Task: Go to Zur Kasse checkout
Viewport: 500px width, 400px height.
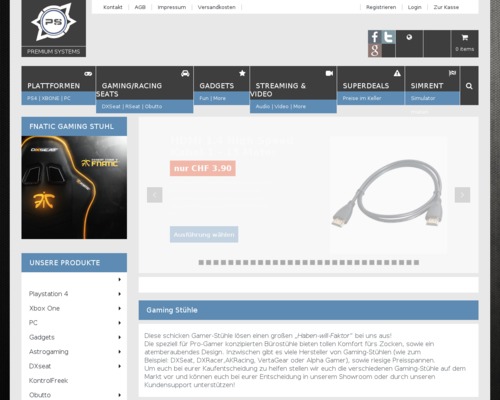Action: [x=446, y=7]
